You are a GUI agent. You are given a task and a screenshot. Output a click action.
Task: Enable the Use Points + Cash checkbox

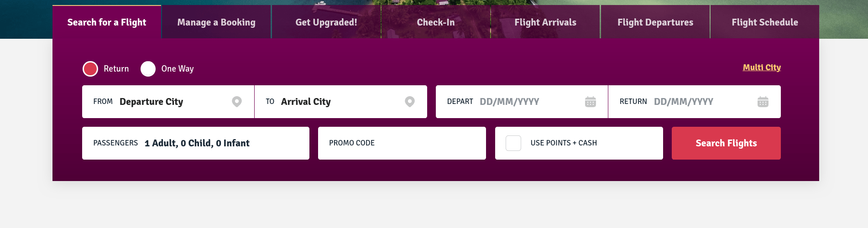point(513,143)
